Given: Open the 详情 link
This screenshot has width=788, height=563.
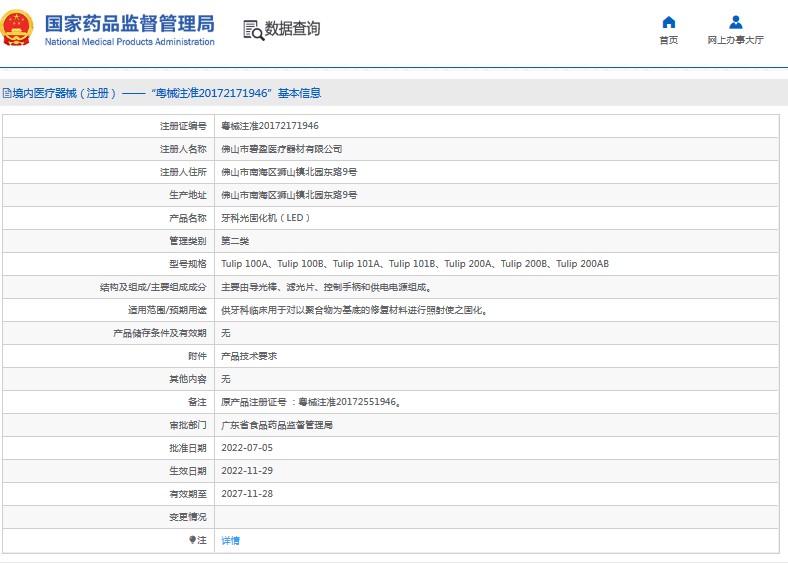Looking at the screenshot, I should point(231,540).
